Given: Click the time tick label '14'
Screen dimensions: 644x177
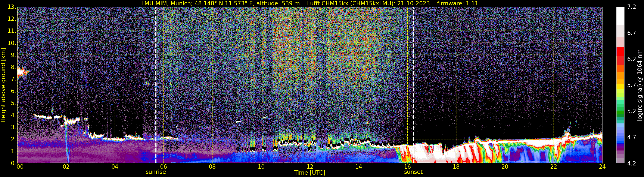Looking at the screenshot, I should [x=358, y=166].
